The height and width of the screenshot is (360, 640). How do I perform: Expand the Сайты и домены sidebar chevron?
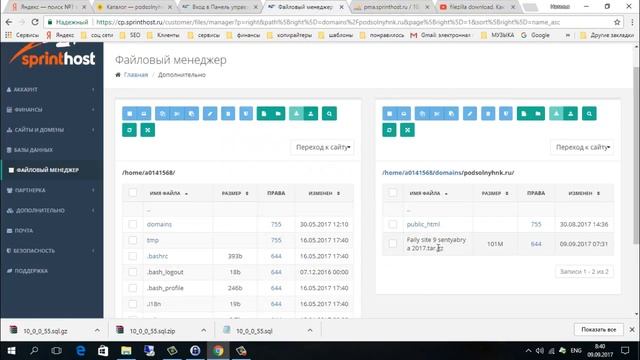[x=93, y=130]
